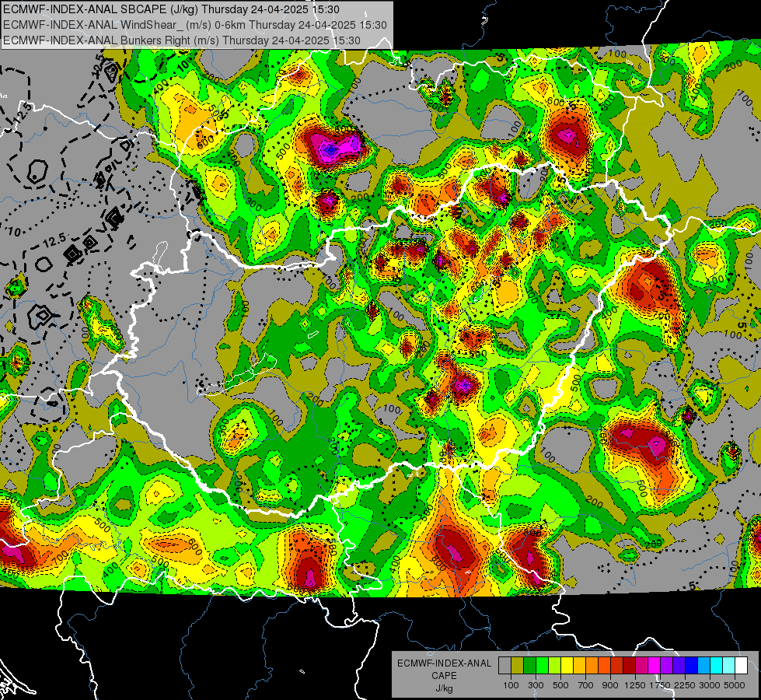
Task: Click the legend unit J/kg
Action: click(444, 688)
